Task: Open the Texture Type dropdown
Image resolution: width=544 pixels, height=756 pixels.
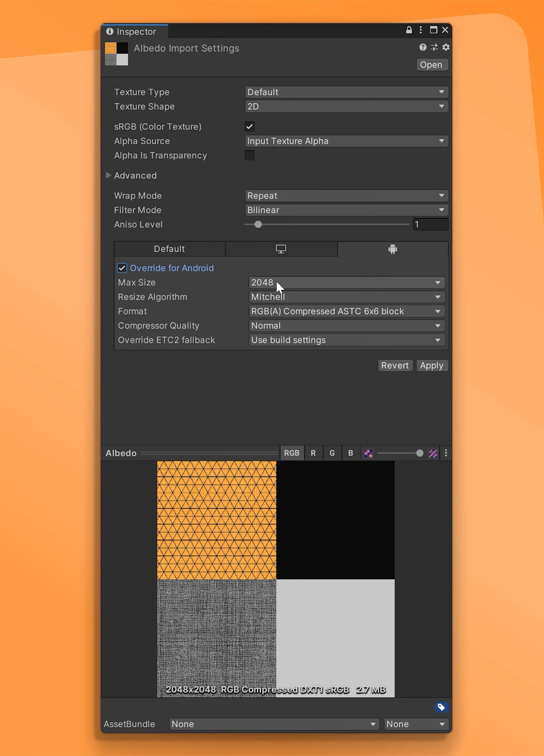Action: (x=346, y=92)
